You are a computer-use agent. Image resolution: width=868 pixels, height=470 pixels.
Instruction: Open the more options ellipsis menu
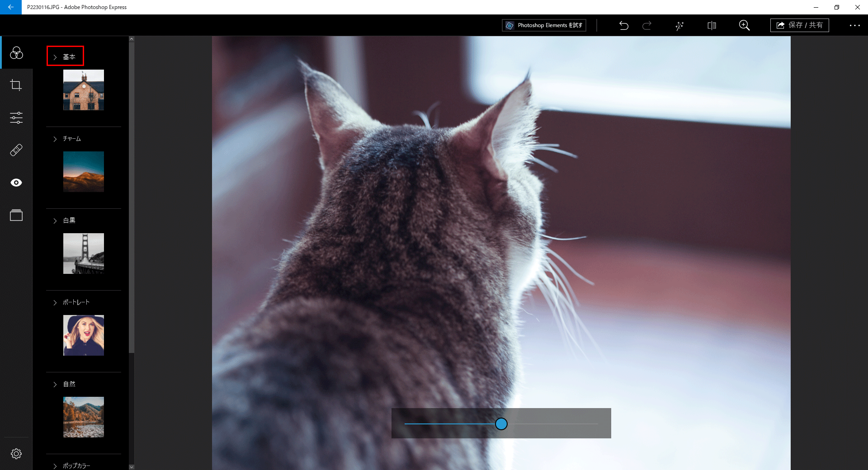[x=854, y=25]
